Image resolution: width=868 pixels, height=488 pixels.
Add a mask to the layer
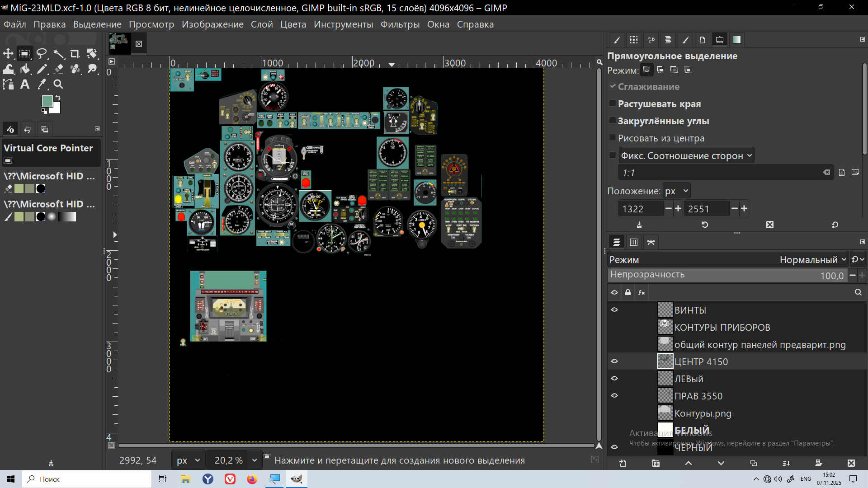point(818,463)
